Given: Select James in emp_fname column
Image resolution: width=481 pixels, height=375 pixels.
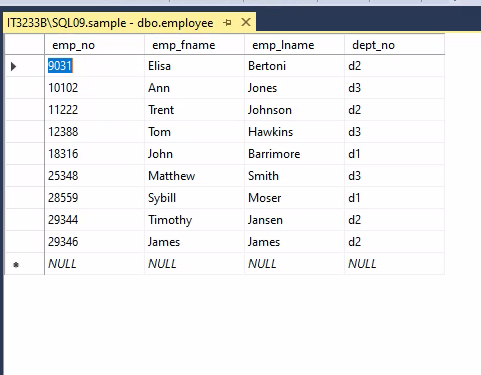Looking at the screenshot, I should [195, 242].
